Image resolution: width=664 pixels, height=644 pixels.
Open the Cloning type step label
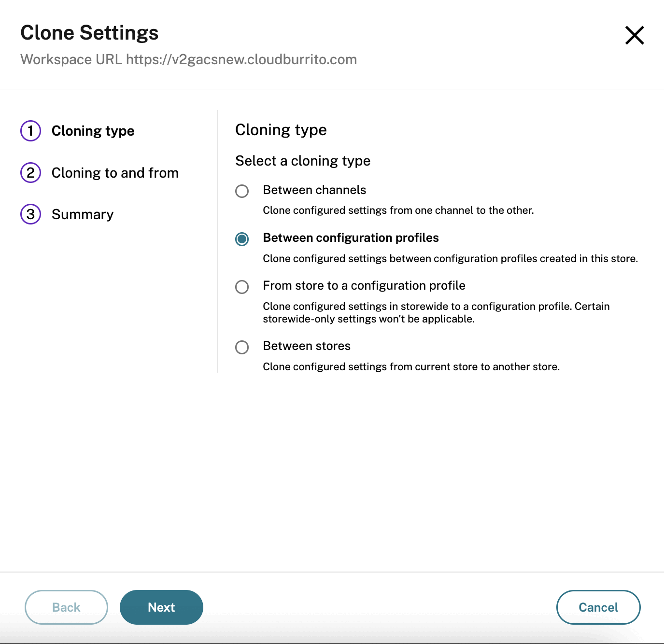point(93,131)
